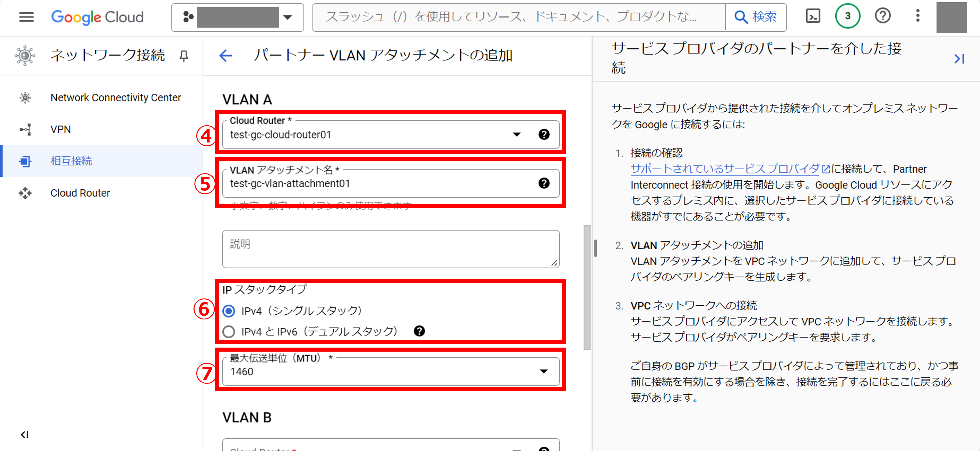Select IPv4 single stack radio option
The height and width of the screenshot is (451, 980).
(229, 311)
